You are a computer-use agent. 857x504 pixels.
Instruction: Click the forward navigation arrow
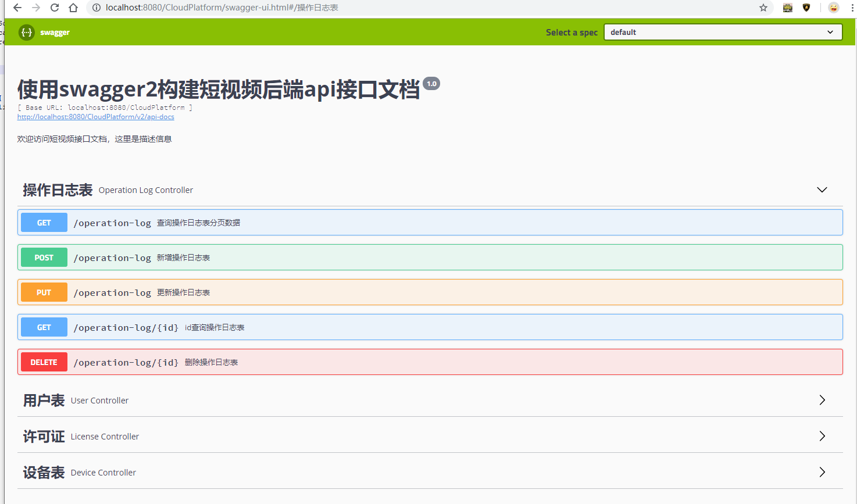tap(36, 8)
